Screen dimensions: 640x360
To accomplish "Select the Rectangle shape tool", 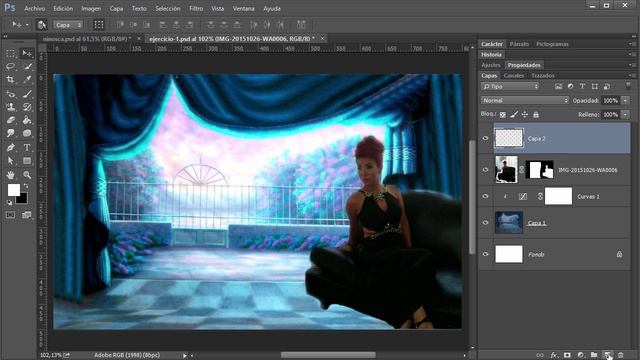I will point(27,161).
